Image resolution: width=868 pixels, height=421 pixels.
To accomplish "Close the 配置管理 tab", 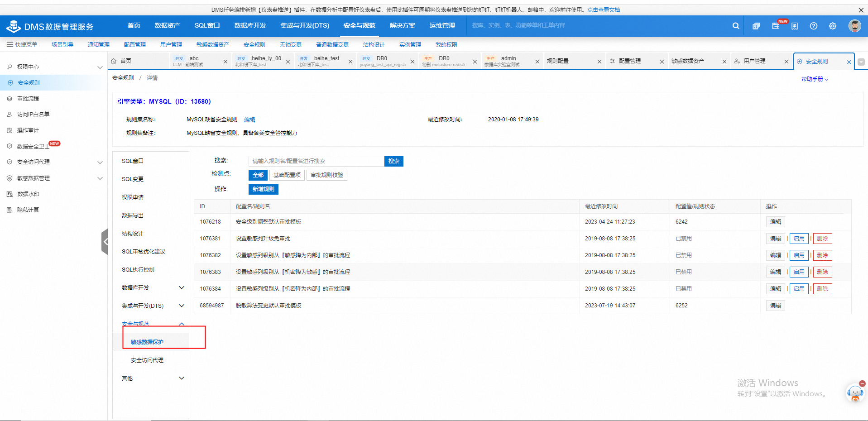I will click(x=662, y=62).
